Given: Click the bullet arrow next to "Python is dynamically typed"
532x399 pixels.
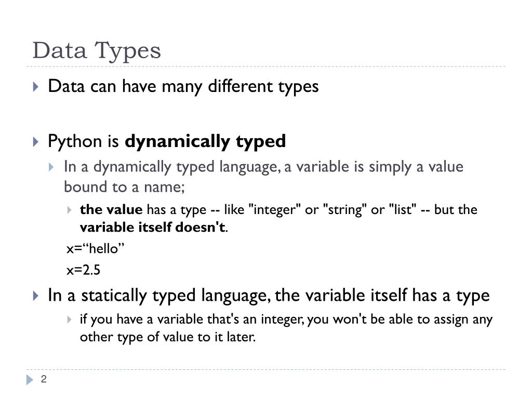Looking at the screenshot, I should click(x=36, y=141).
